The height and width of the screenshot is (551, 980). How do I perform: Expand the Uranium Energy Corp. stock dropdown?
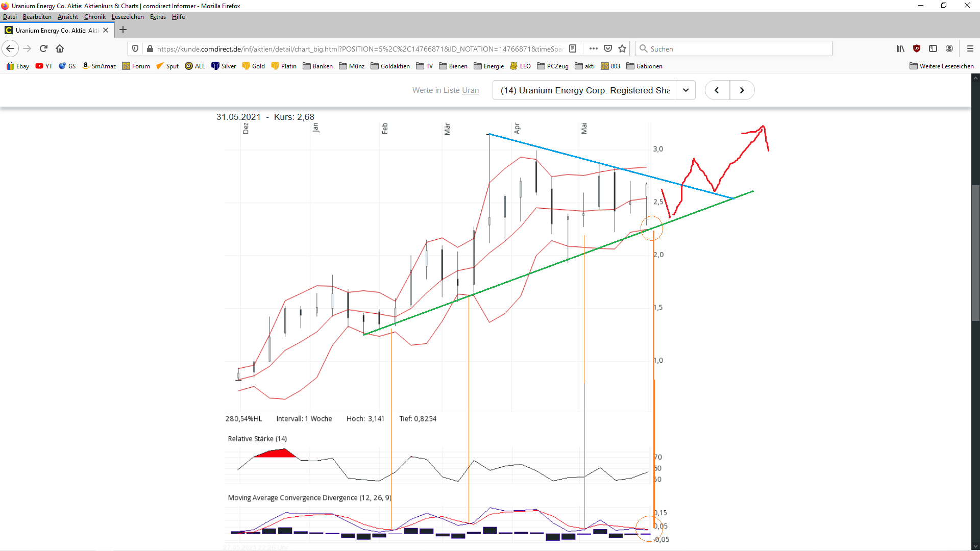coord(685,90)
